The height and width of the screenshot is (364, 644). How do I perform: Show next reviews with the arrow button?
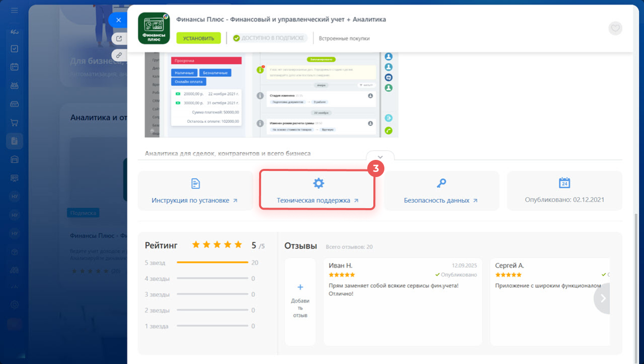pyautogui.click(x=603, y=298)
